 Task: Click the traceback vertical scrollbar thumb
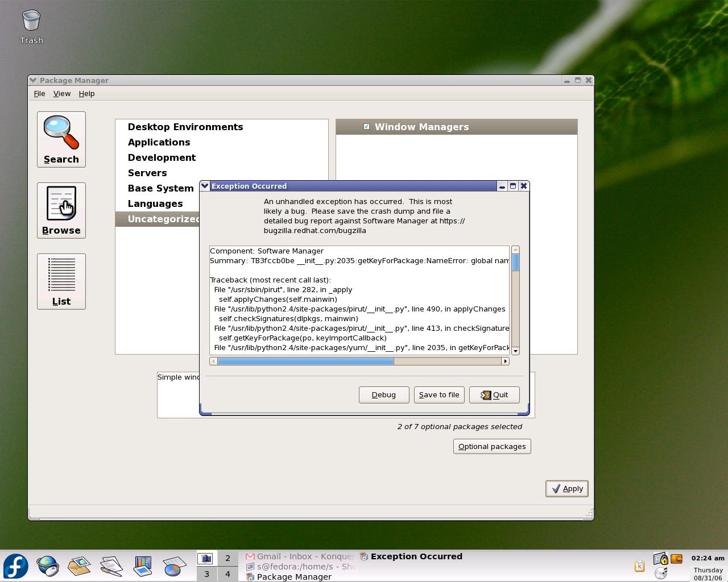click(515, 262)
